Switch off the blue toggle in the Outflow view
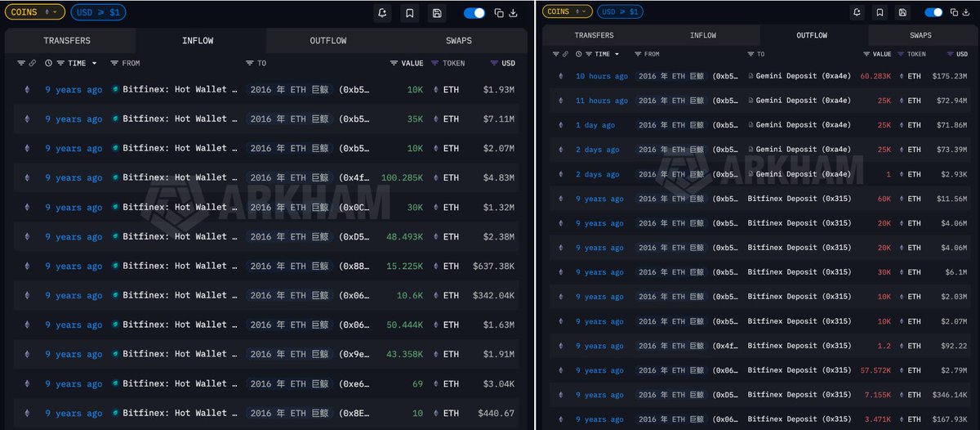Viewport: 980px width, 430px height. pyautogui.click(x=933, y=12)
